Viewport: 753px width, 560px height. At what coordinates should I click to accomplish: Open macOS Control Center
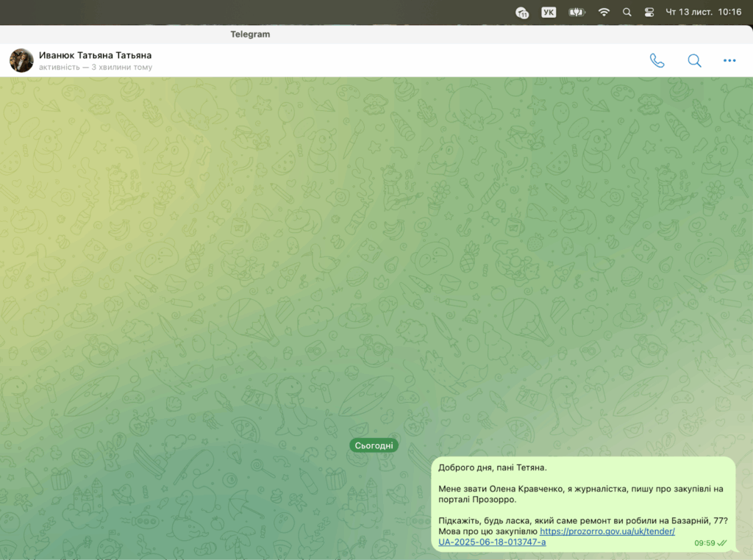click(x=649, y=12)
